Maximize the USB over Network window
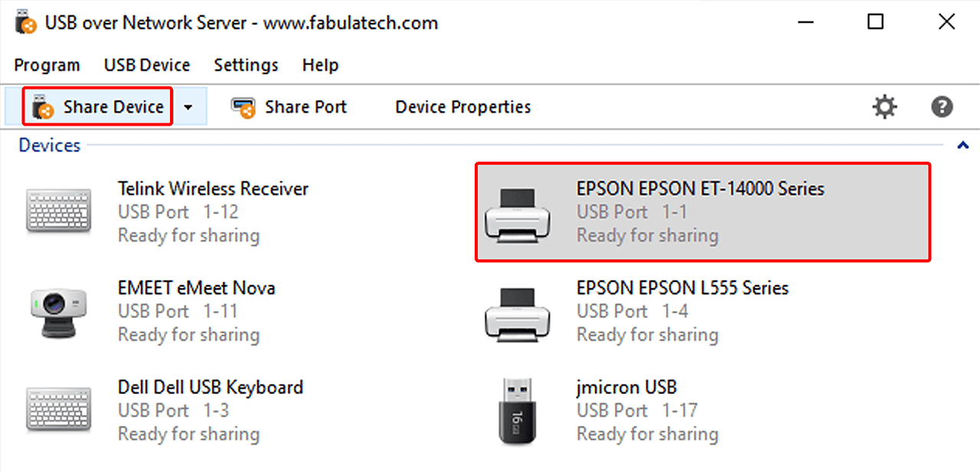The image size is (980, 472). (x=876, y=22)
